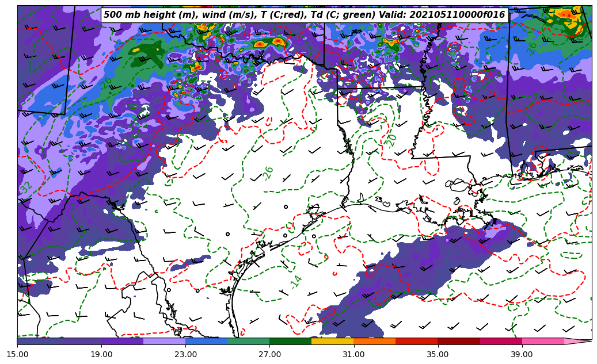Viewport: 597px width, 364px height.
Task: Click the 31.00 colorbar tick label
Action: pos(353,354)
